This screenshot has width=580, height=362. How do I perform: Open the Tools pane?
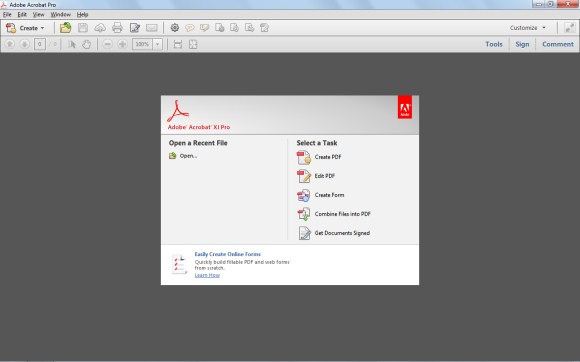494,44
